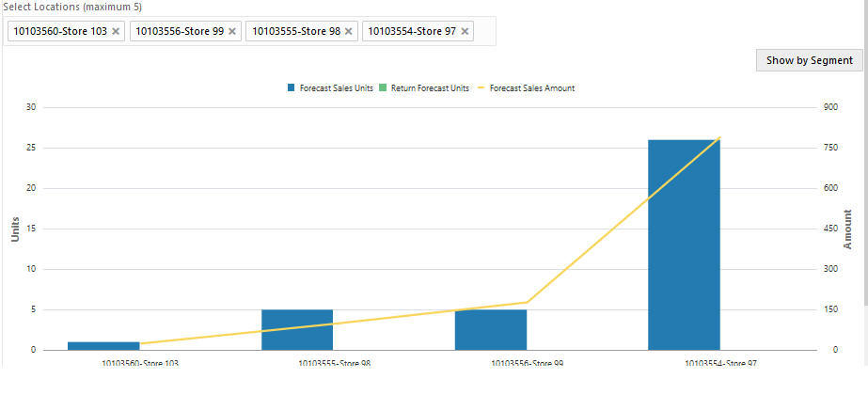
Task: Click the 10103555-Store 98 x-axis label
Action: point(335,364)
